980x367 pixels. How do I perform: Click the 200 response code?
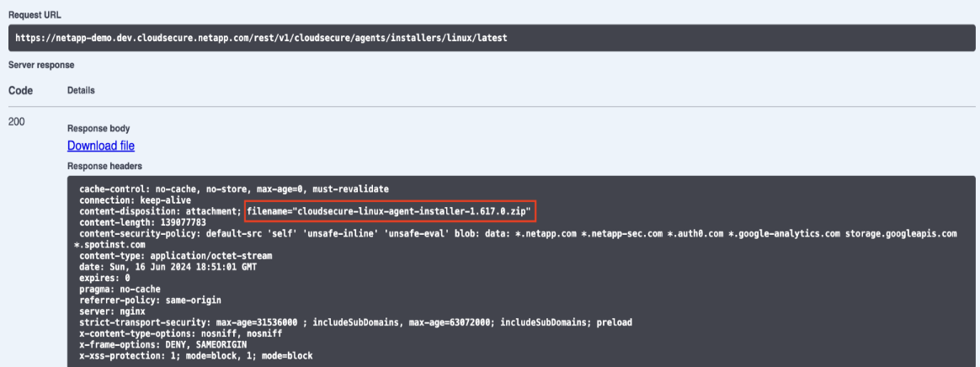tap(17, 122)
